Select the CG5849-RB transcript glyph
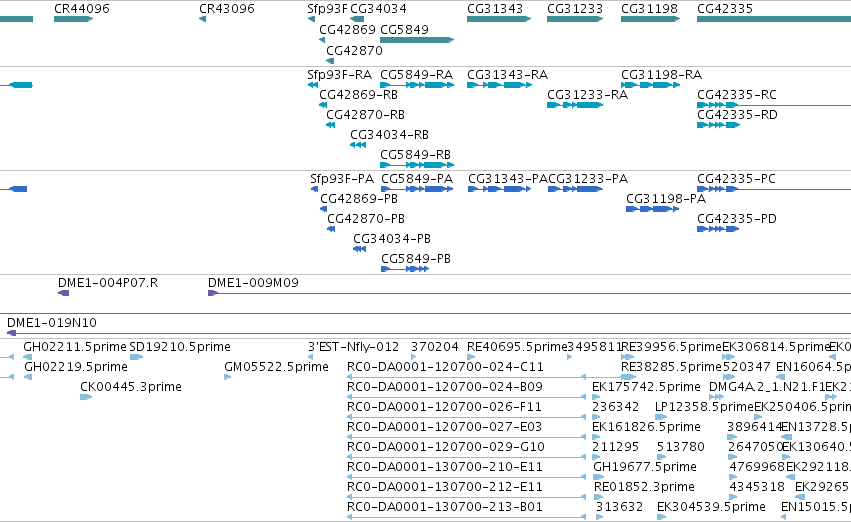The height and width of the screenshot is (522, 851). pyautogui.click(x=417, y=165)
